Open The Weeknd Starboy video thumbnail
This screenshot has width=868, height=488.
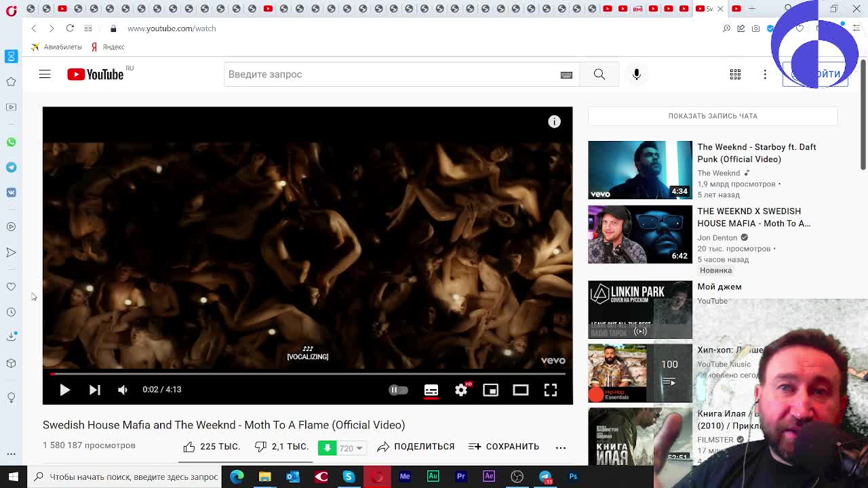coord(640,170)
